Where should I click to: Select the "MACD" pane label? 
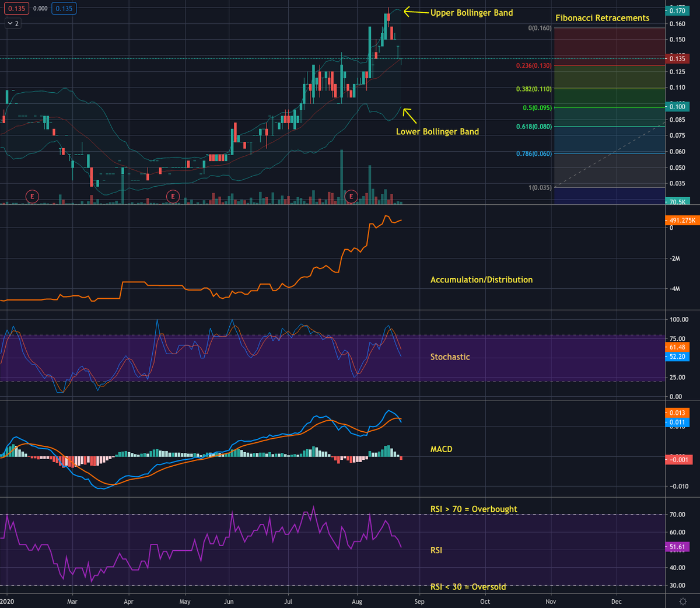point(442,449)
